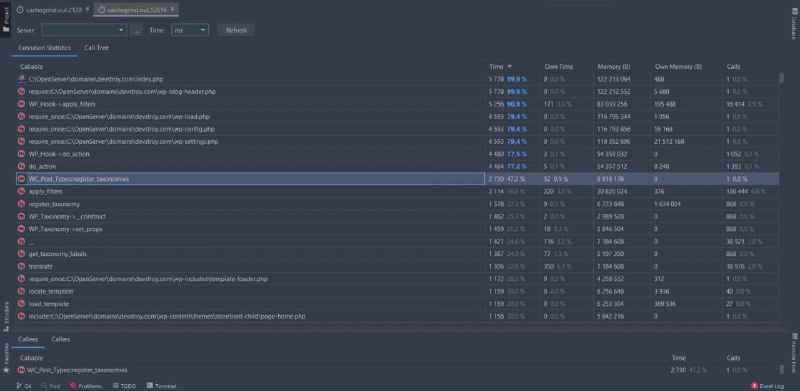
Task: Select the __ function row
Action: click(x=397, y=241)
